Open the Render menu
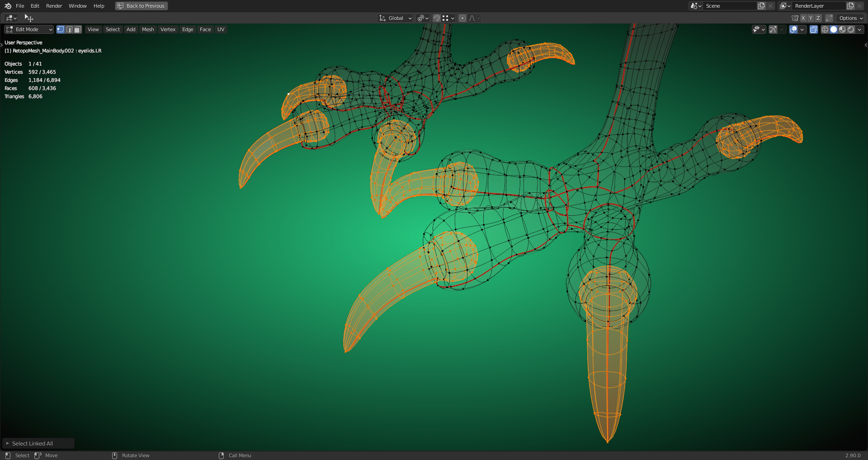 click(x=54, y=6)
